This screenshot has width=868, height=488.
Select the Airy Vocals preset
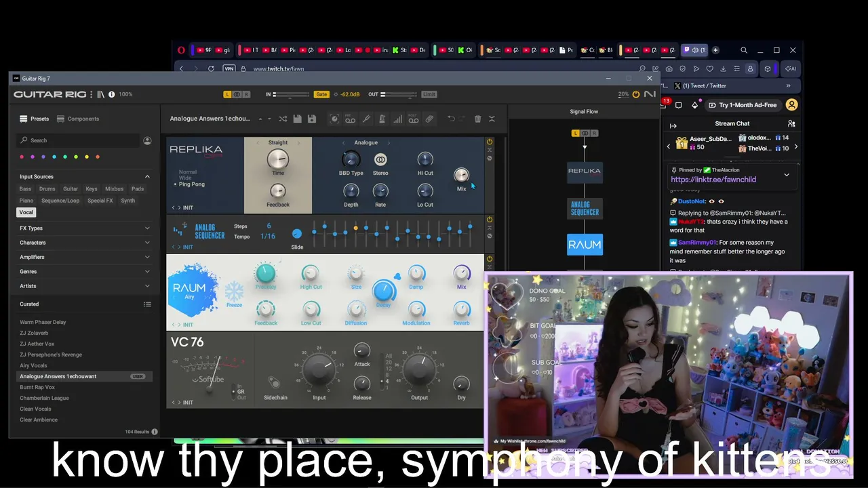tap(33, 365)
